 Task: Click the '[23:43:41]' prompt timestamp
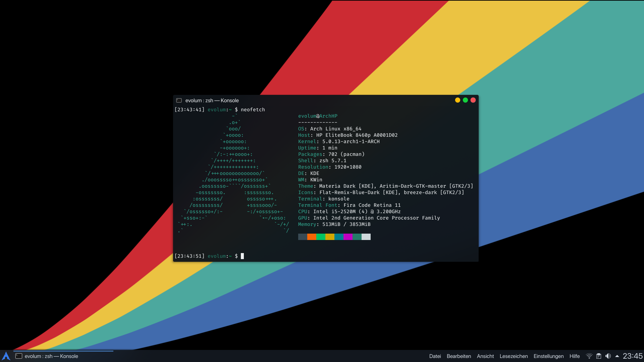coord(190,110)
